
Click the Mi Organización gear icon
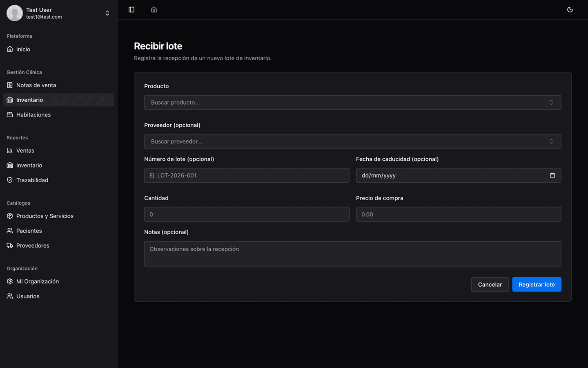pyautogui.click(x=10, y=281)
